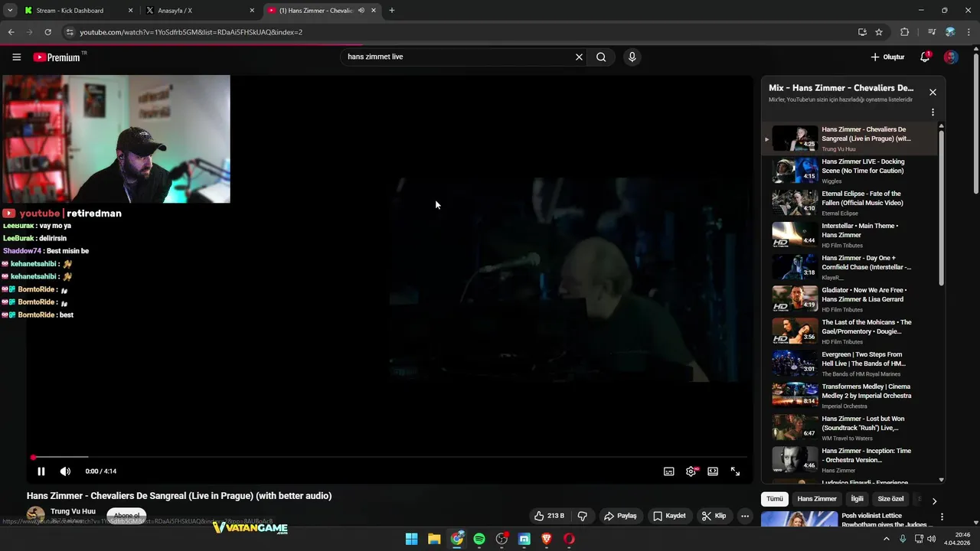Play Docking Scene (No Time for Caution)
980x551 pixels.
(x=849, y=170)
